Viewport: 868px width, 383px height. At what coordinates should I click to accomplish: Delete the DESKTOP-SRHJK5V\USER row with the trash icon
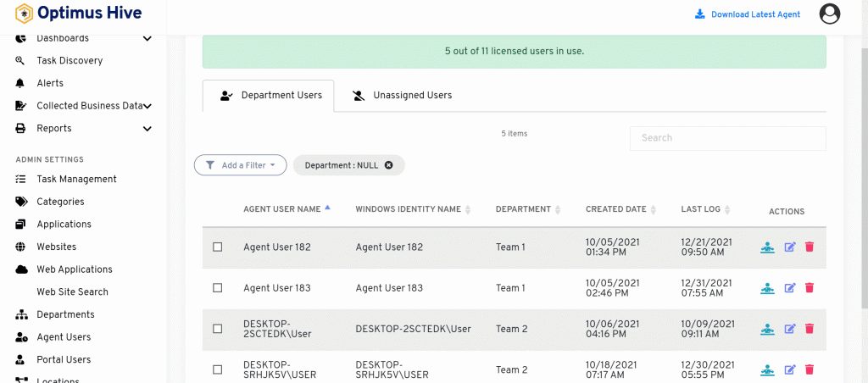[x=810, y=369]
